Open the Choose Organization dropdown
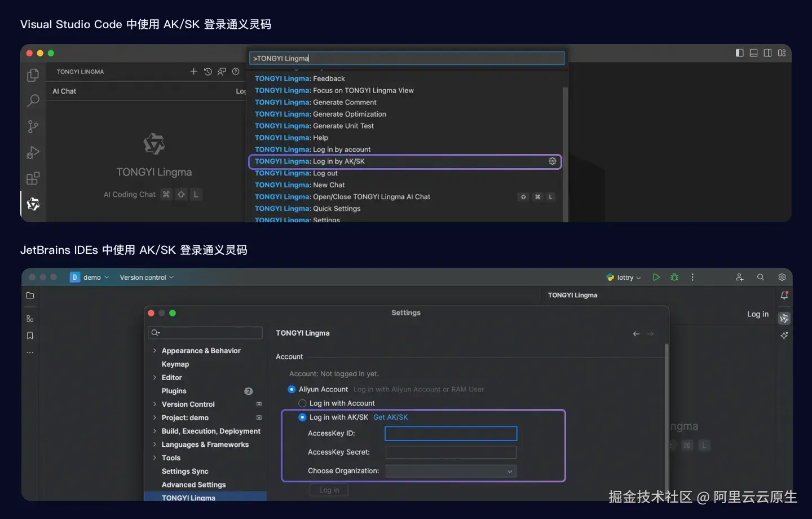812x519 pixels. click(x=451, y=471)
